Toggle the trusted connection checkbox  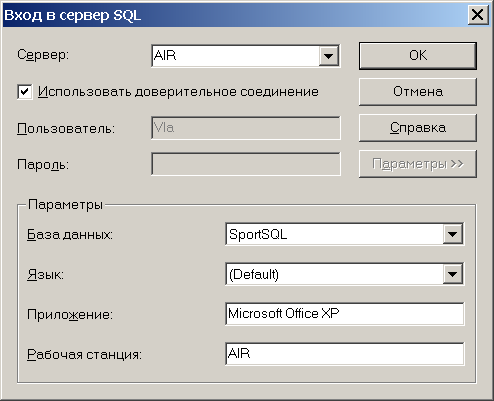point(25,92)
